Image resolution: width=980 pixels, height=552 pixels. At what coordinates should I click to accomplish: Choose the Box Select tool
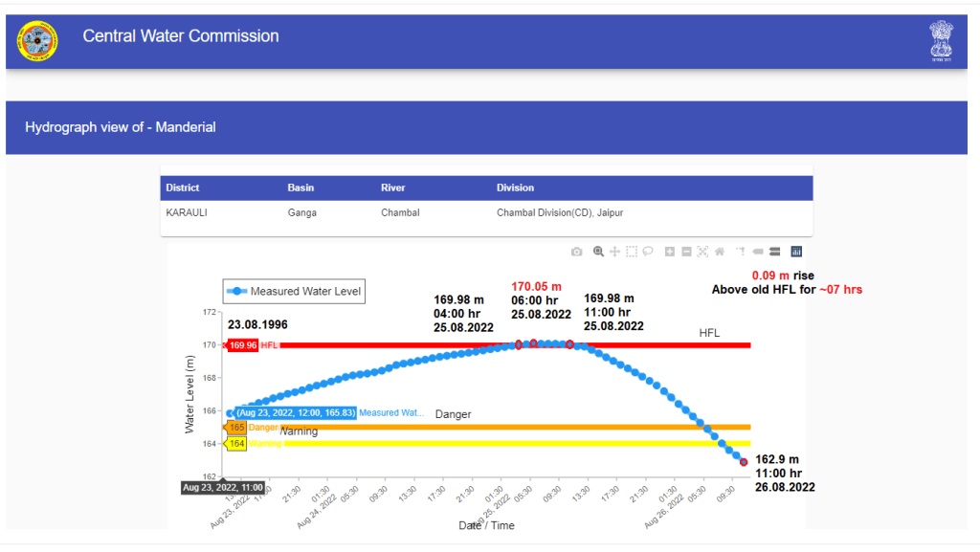[x=632, y=252]
